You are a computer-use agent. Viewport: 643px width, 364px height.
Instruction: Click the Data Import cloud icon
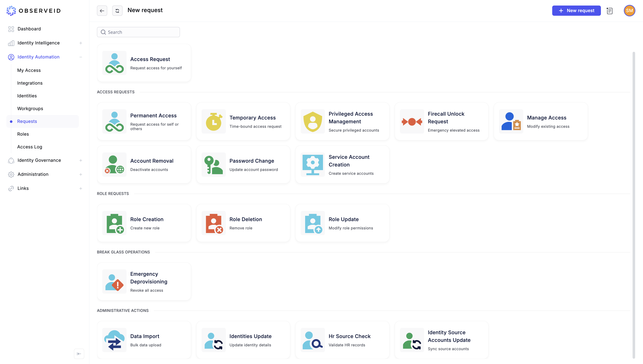(x=114, y=340)
